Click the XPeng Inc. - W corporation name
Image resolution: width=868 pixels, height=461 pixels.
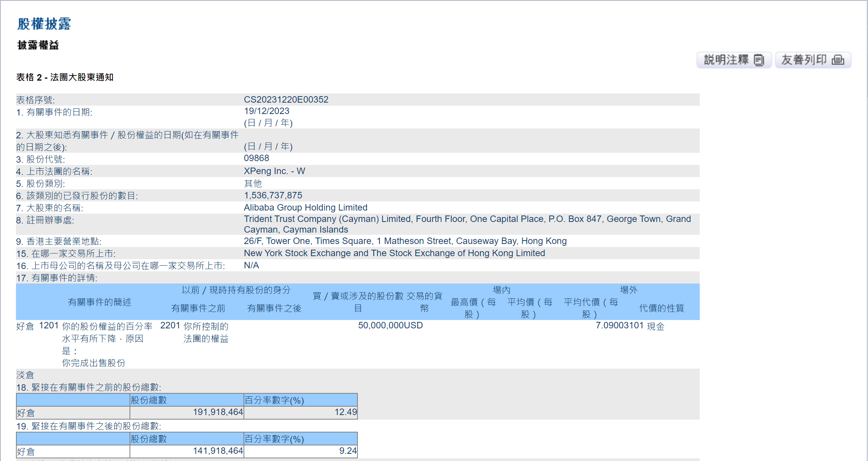click(274, 171)
